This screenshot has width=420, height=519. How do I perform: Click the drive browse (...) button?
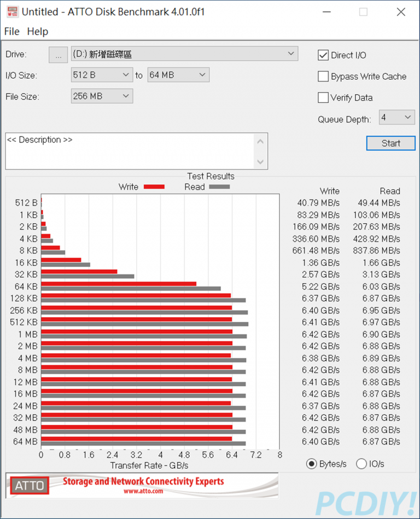click(59, 55)
